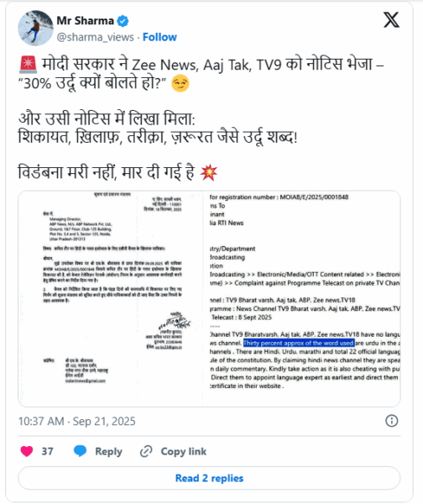Open the Hindi letter image on left
423x504 pixels.
(x=111, y=298)
